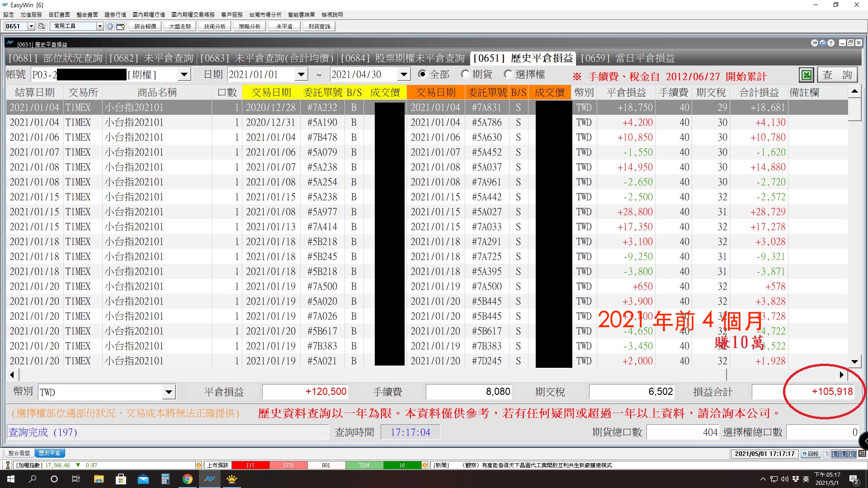Open the 國內期權交易帳務 menu
The height and width of the screenshot is (488, 868).
[x=193, y=14]
